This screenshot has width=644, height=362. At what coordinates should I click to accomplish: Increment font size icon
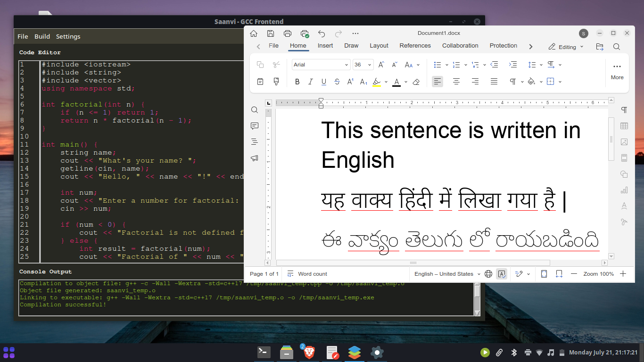tap(381, 65)
